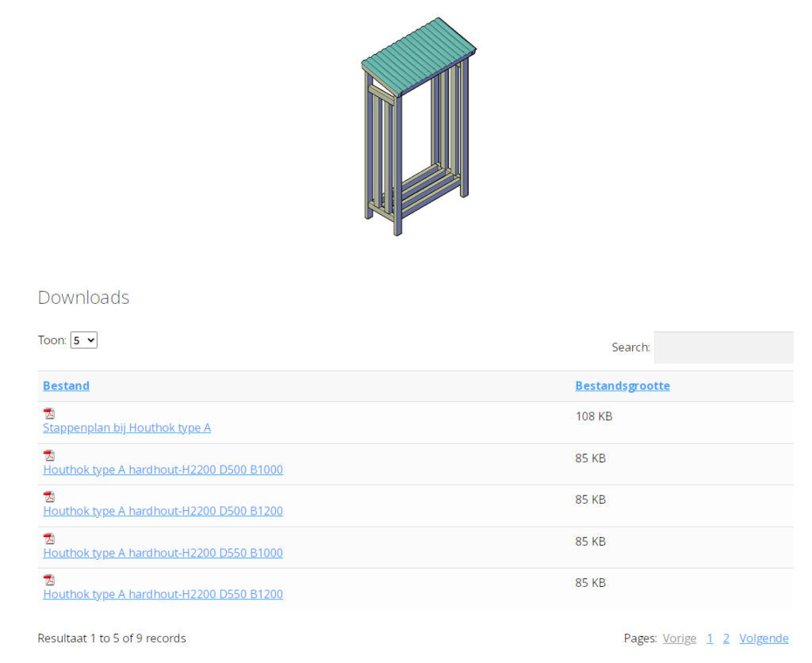The image size is (812, 663).
Task: Click inside the Search input field
Action: point(722,347)
